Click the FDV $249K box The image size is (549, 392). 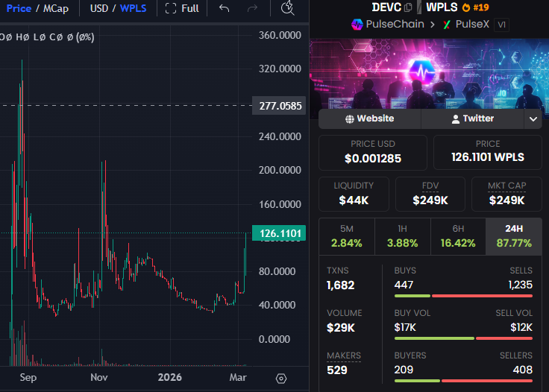click(430, 194)
